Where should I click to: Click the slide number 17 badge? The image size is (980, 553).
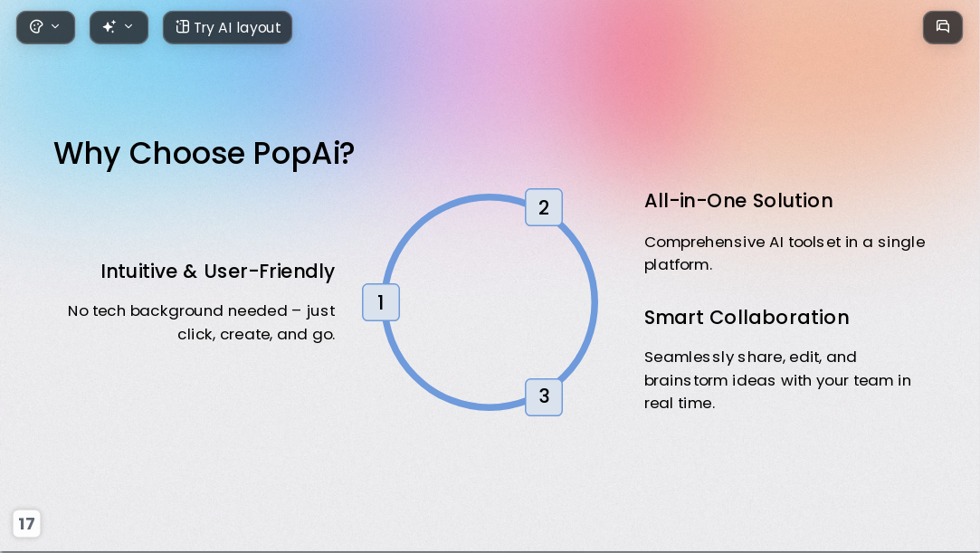tap(26, 524)
